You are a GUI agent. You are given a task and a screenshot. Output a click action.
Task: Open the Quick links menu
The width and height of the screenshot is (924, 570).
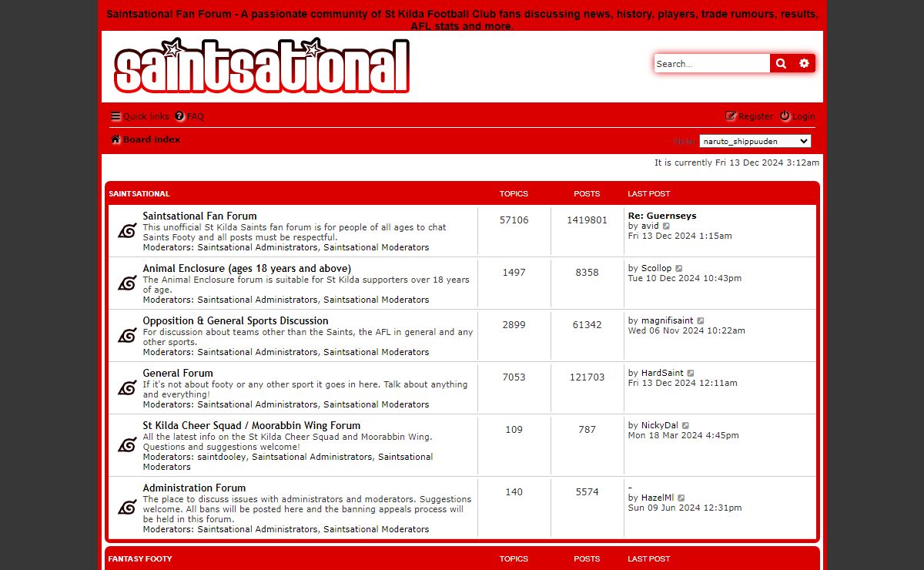tap(140, 116)
